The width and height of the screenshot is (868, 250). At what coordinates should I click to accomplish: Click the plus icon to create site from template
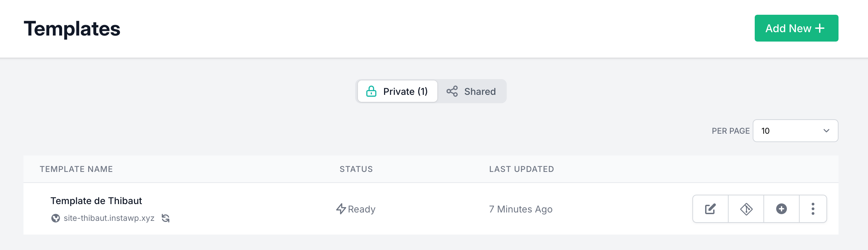point(781,209)
